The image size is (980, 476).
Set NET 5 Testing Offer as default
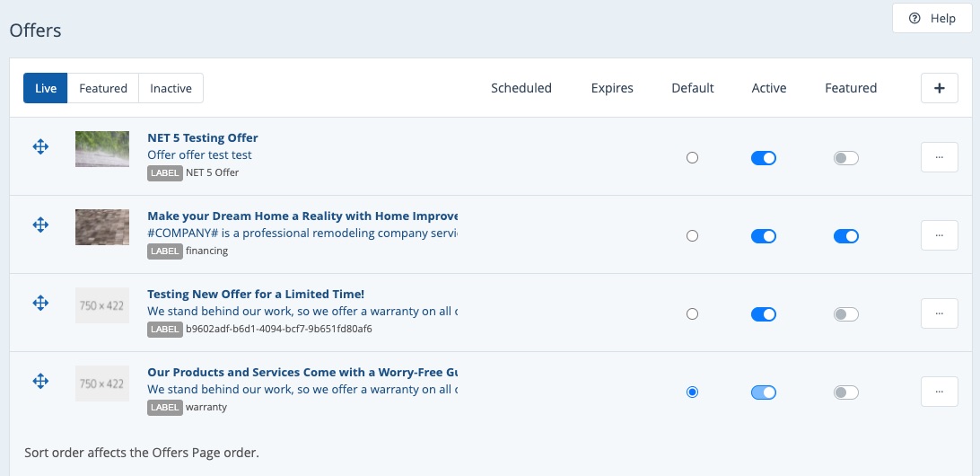[x=692, y=158]
